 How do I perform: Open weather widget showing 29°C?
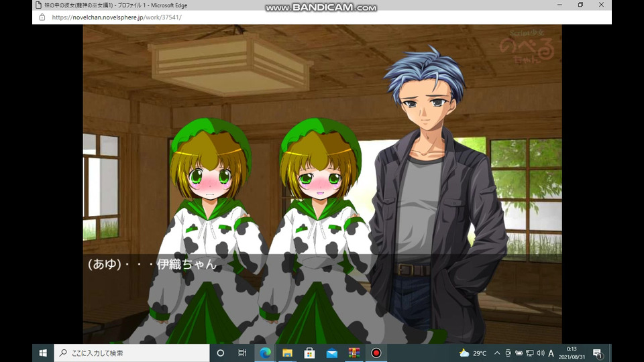(473, 353)
